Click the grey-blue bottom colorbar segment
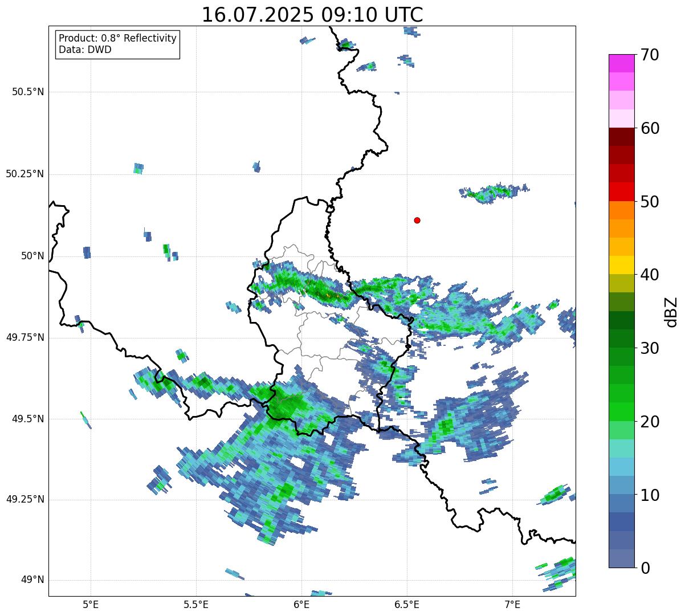The image size is (685, 616). click(x=622, y=558)
